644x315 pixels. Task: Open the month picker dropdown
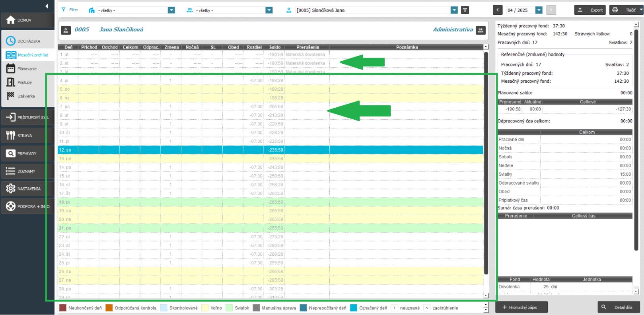[539, 10]
